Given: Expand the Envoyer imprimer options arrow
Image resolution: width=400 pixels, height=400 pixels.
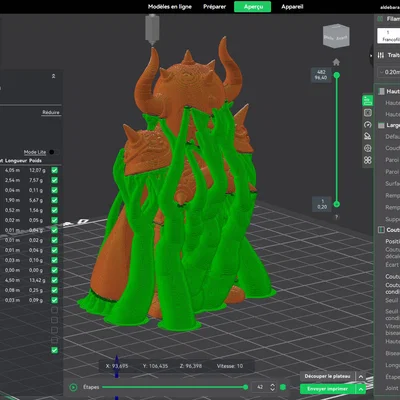Looking at the screenshot, I should coord(361,389).
